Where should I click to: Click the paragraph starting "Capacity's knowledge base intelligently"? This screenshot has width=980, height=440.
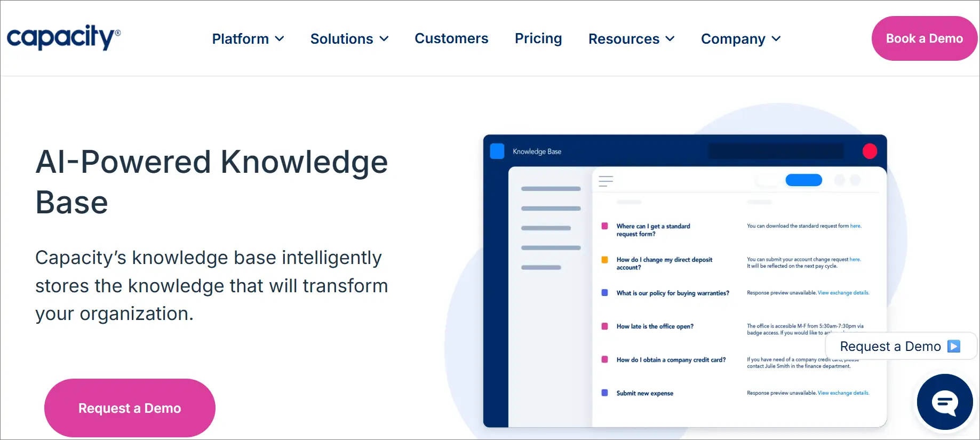click(212, 285)
